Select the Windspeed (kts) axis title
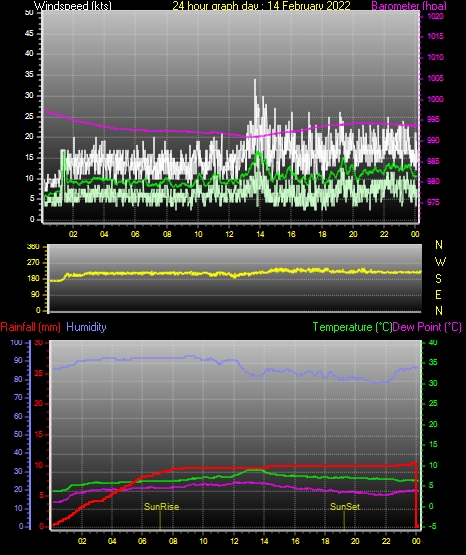The height and width of the screenshot is (555, 466). [x=73, y=6]
